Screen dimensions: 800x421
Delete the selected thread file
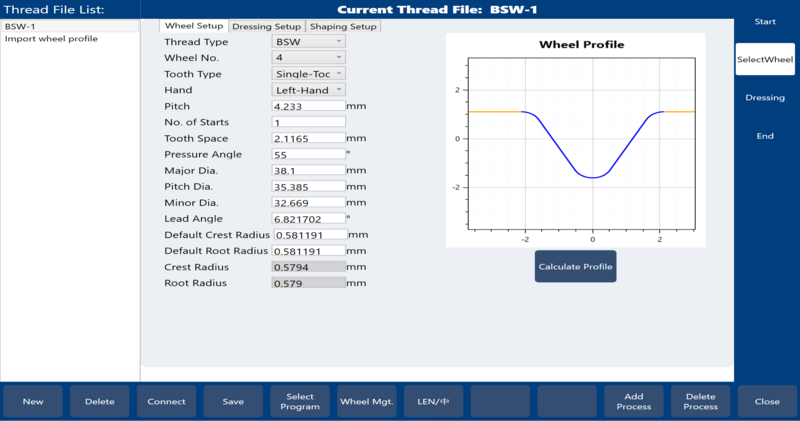pos(100,402)
